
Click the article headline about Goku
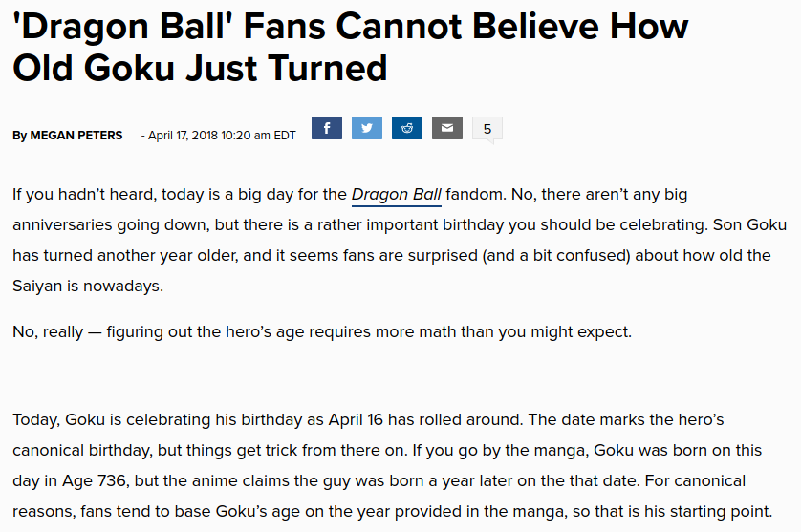click(x=351, y=47)
